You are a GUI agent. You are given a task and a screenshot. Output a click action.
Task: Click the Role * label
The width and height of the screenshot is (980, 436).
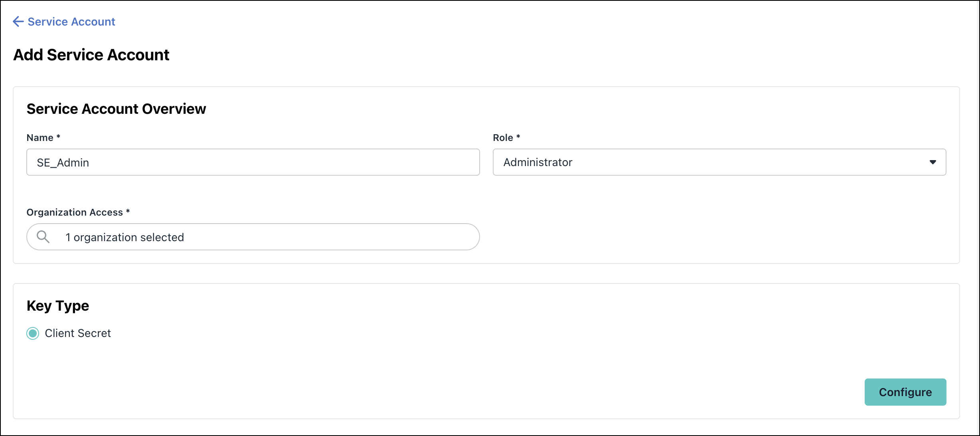point(506,138)
